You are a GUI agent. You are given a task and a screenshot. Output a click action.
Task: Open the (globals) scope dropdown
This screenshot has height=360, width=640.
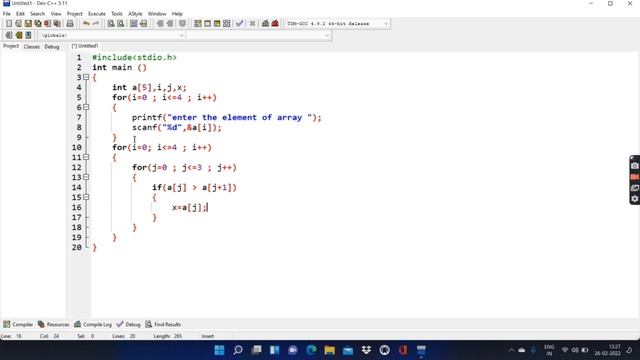[112, 36]
